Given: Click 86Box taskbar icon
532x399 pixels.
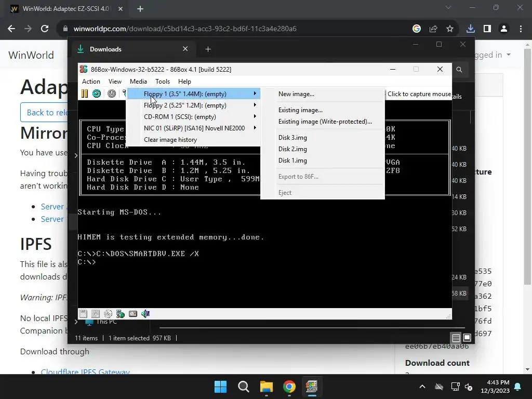Looking at the screenshot, I should [312, 387].
